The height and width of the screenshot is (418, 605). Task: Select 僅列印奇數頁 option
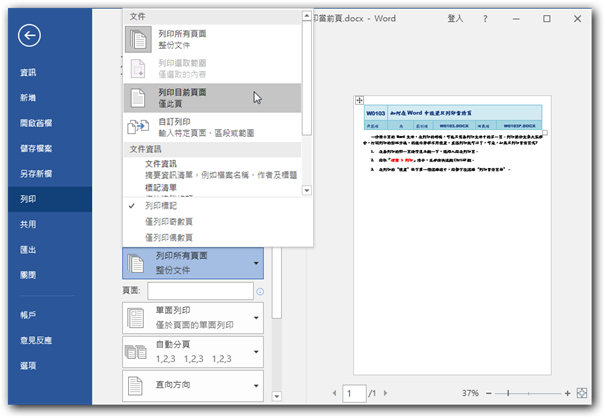pyautogui.click(x=169, y=222)
